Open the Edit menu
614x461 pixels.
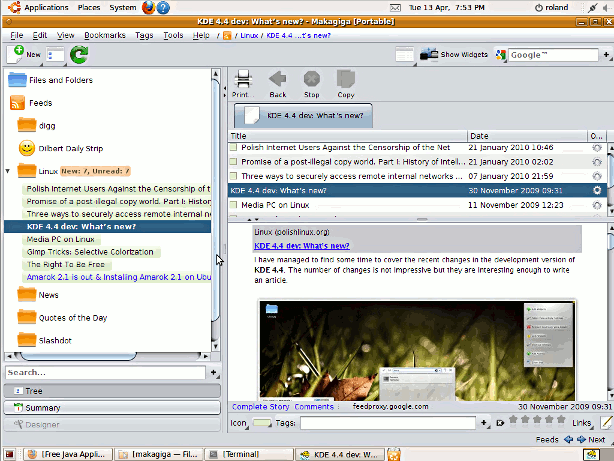coord(40,35)
